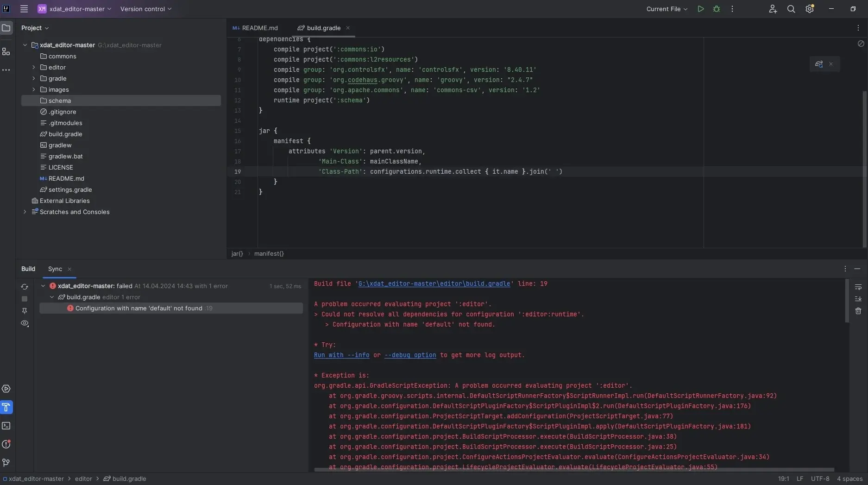Screen dimensions: 868x485
Task: Collapse xdat_editor-master failed build node
Action: coord(43,286)
